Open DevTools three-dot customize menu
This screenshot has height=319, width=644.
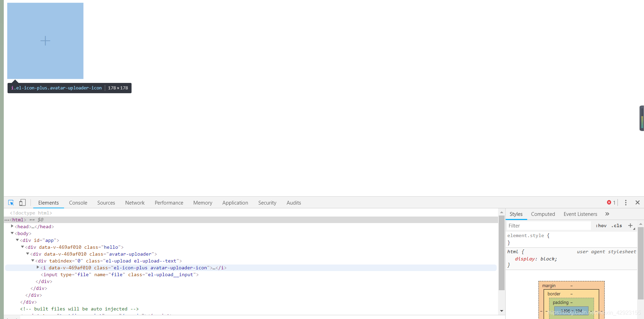[x=626, y=203]
